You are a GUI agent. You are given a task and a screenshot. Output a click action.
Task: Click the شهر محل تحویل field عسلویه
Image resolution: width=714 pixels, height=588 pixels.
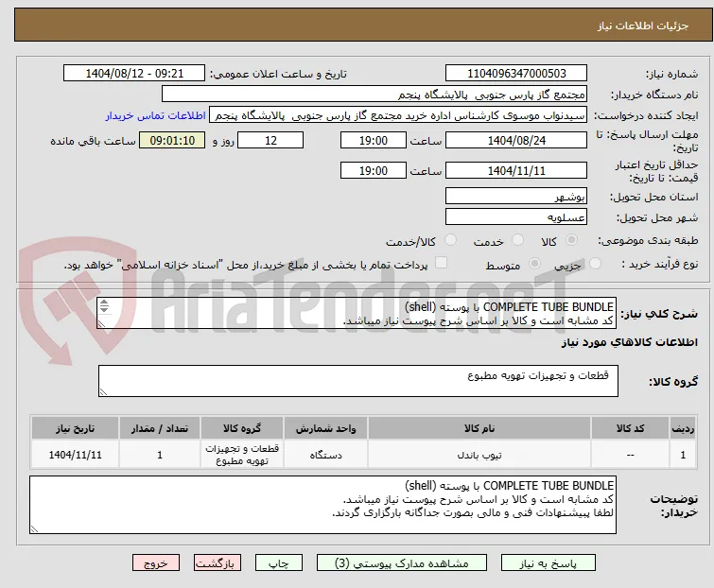[x=516, y=217]
